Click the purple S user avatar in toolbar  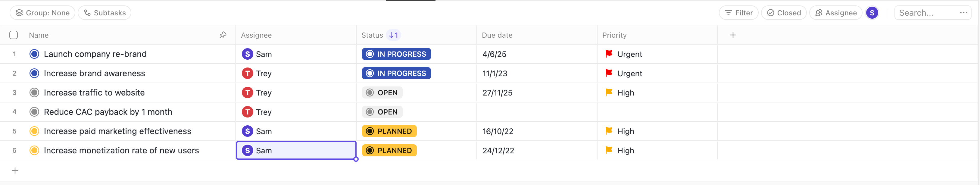872,13
